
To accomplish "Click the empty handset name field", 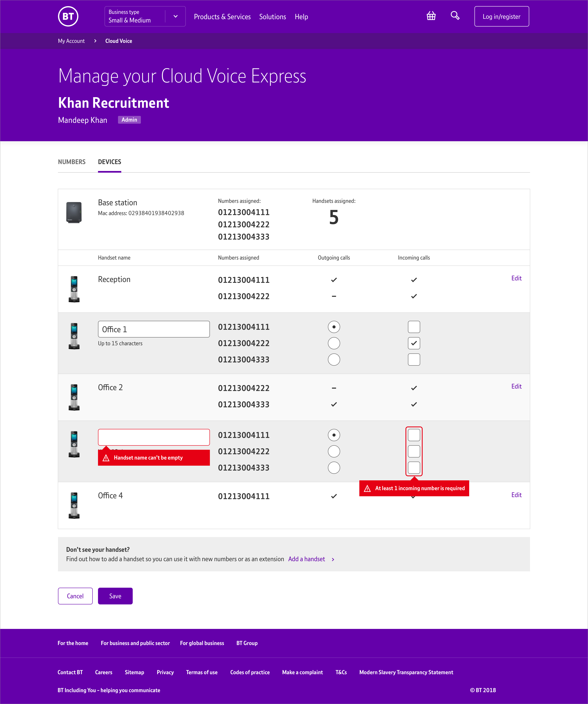I will [x=154, y=437].
